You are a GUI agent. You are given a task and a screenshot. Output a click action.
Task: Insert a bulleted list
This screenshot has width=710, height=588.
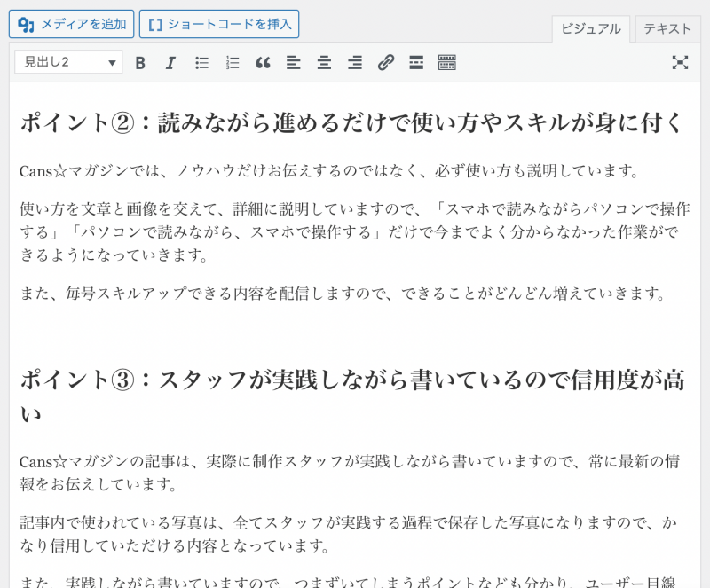tap(201, 63)
